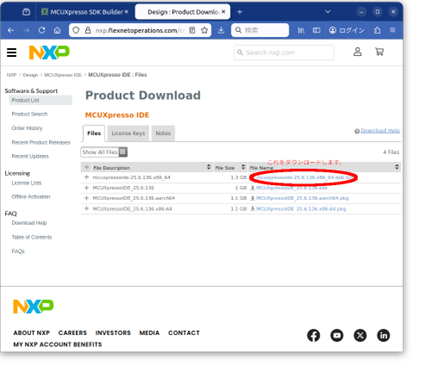Click the NXP logo in header
Image resolution: width=425 pixels, height=372 pixels.
[49, 52]
